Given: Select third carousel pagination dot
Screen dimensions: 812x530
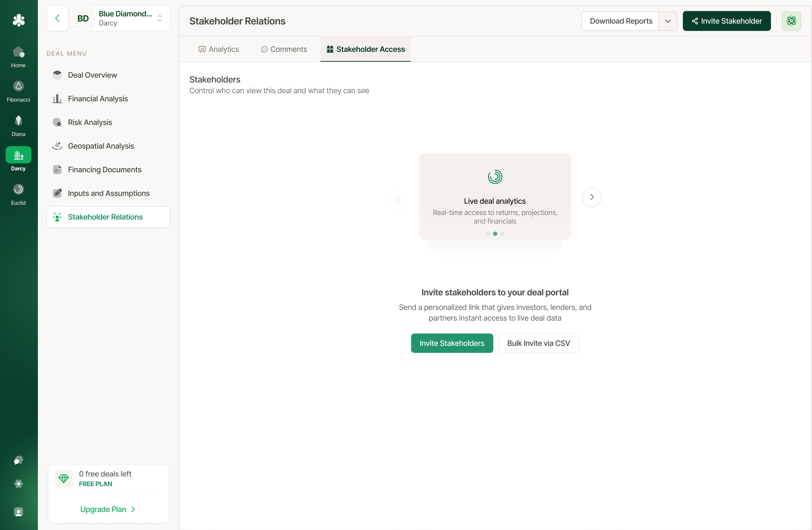Looking at the screenshot, I should [502, 234].
